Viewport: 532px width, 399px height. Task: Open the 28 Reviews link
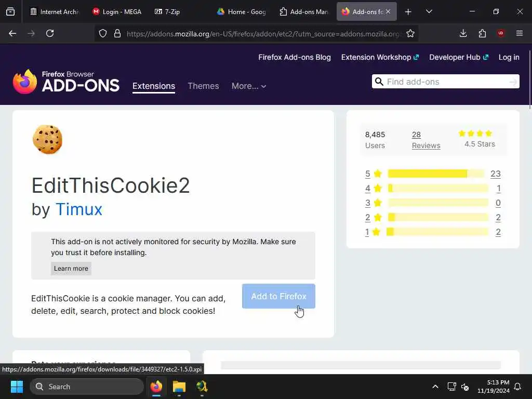click(x=426, y=140)
